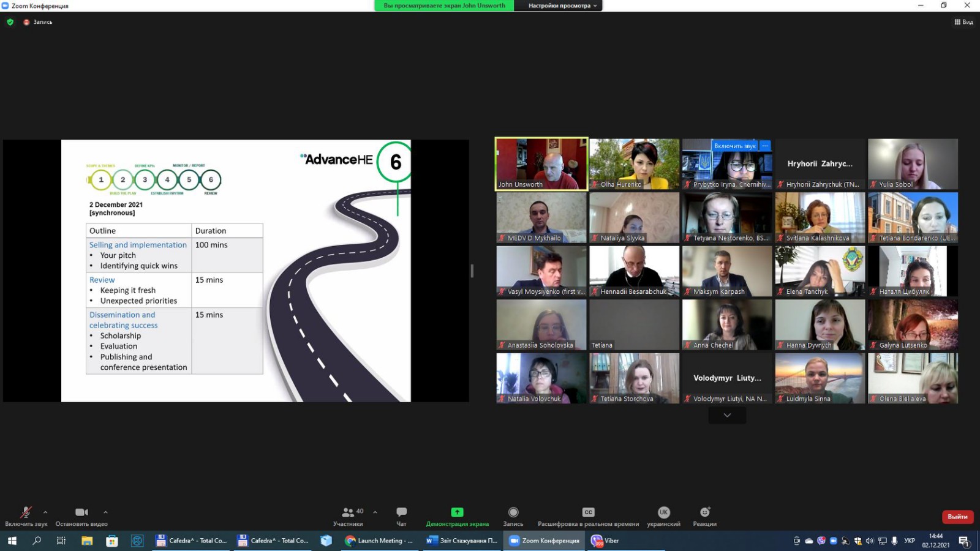Click the red Выйти leave button
980x551 pixels.
point(957,517)
